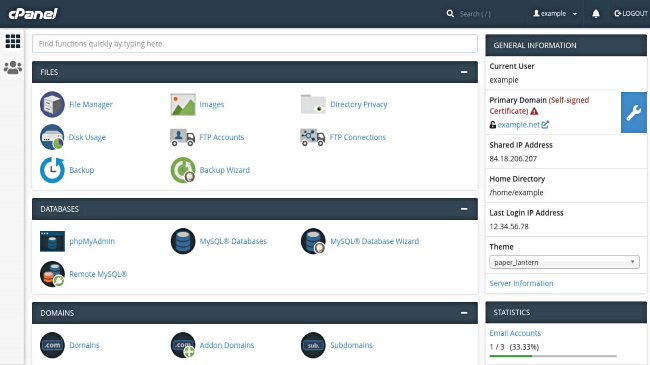This screenshot has height=365, width=650.
Task: Open the Backup clock icon
Action: pyautogui.click(x=52, y=170)
